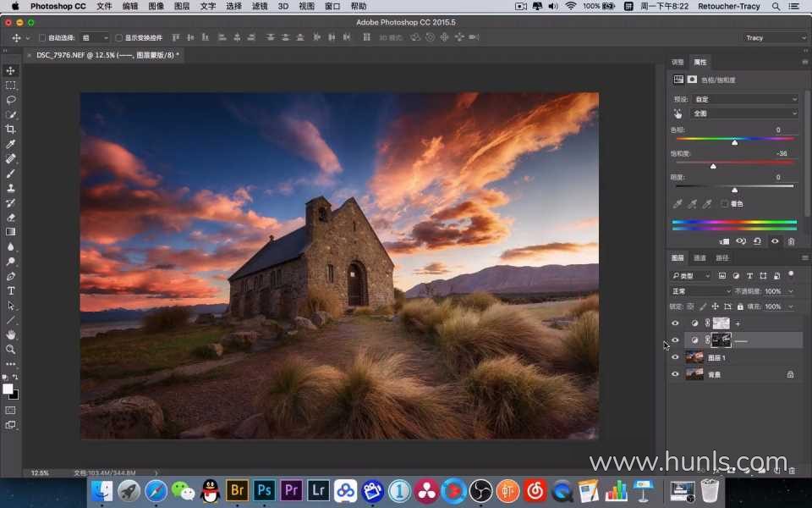Click the layer mask icon in Properties
The image size is (812, 508).
(x=692, y=80)
